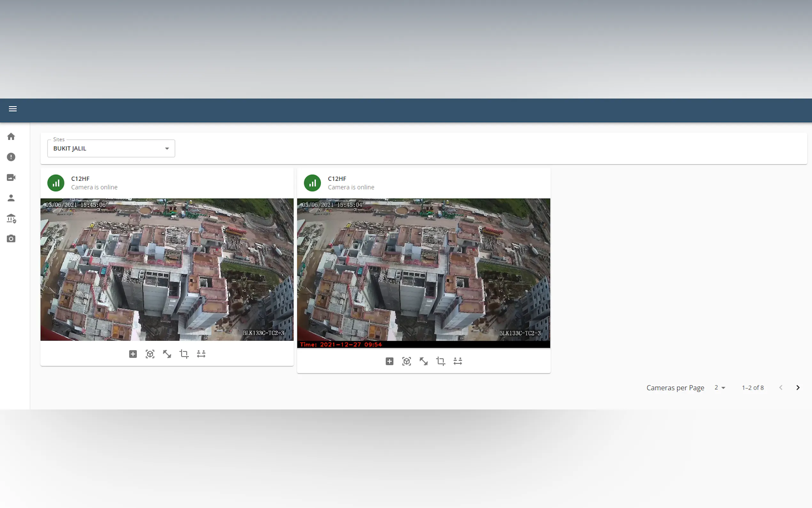
Task: Click the first C12HF camera feed image
Action: click(x=167, y=269)
